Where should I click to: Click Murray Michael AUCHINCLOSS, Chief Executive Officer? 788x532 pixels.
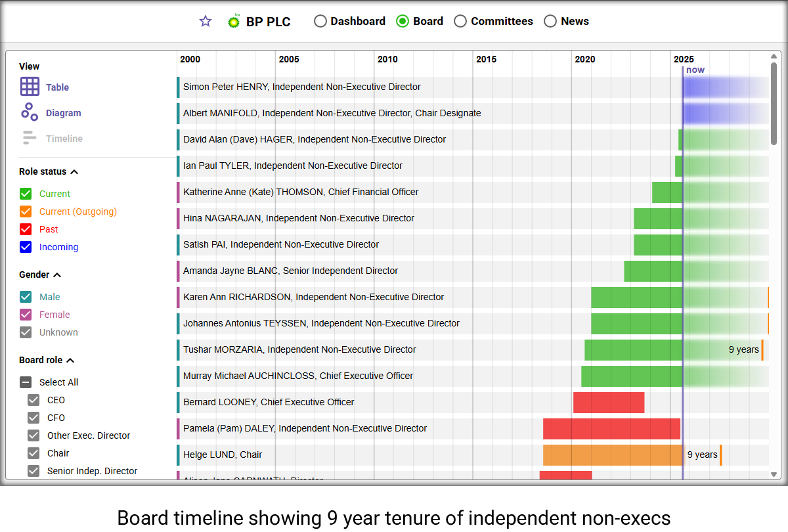coord(298,376)
